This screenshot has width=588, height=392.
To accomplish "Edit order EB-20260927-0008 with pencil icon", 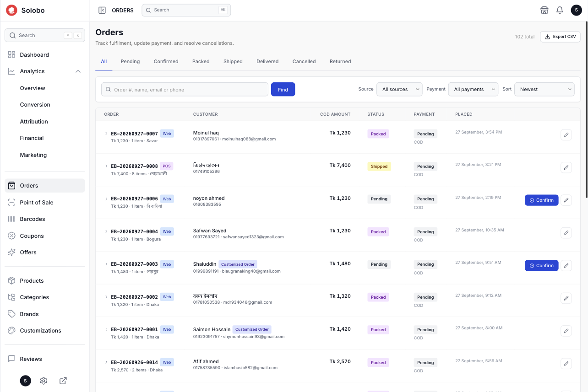I will click(566, 167).
